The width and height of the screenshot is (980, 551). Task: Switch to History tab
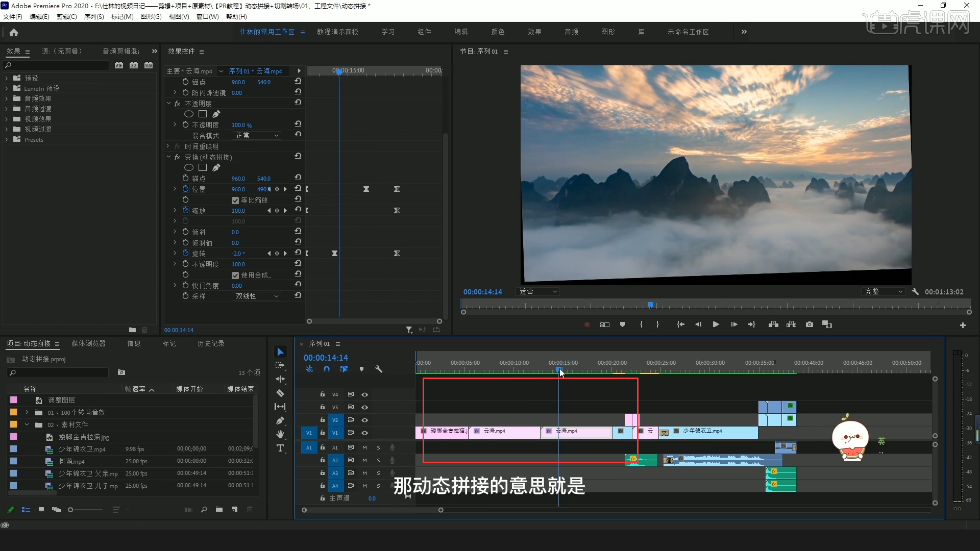coord(211,344)
